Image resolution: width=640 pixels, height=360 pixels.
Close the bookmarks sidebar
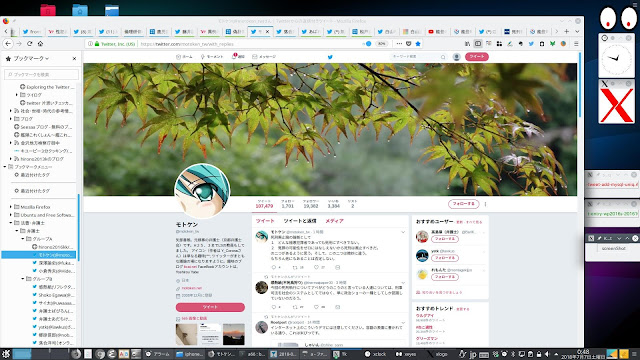74,59
